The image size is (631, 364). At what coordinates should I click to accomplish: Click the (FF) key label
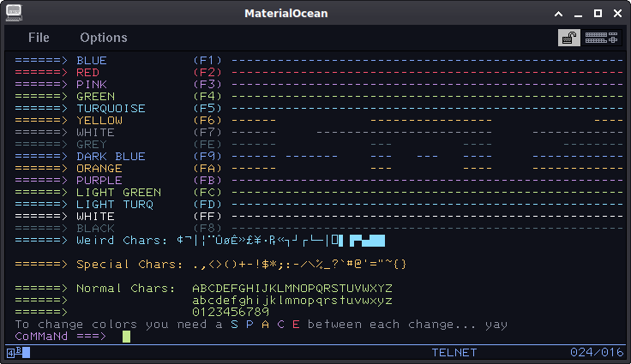(207, 217)
